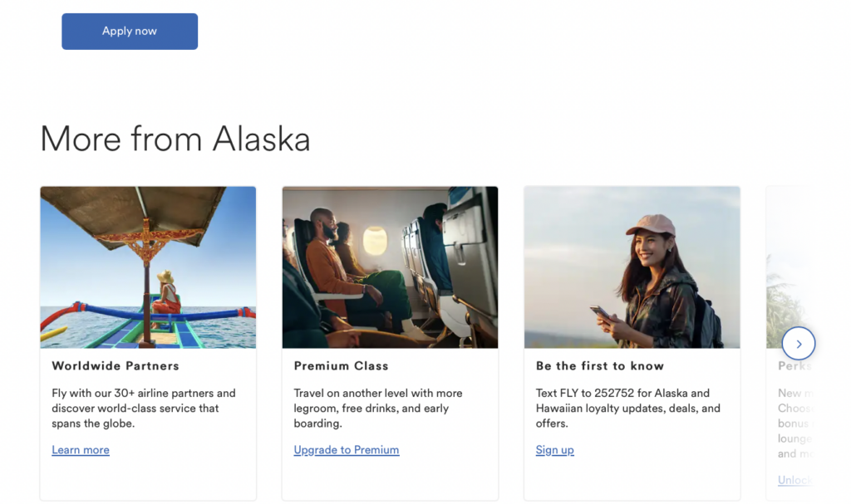This screenshot has height=504, width=851.
Task: Click the 'Be the first to know' title
Action: point(600,365)
